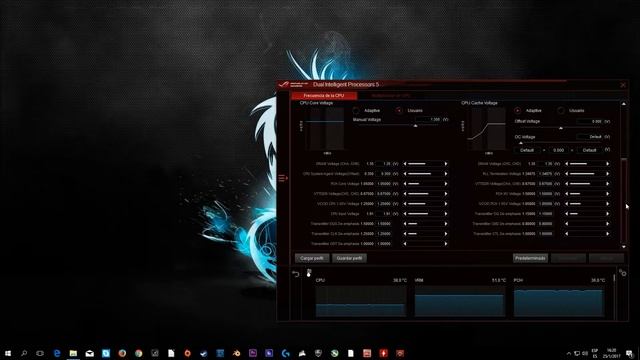The width and height of the screenshot is (640, 360).
Task: Click the taskbar clock and date
Action: pos(611,353)
